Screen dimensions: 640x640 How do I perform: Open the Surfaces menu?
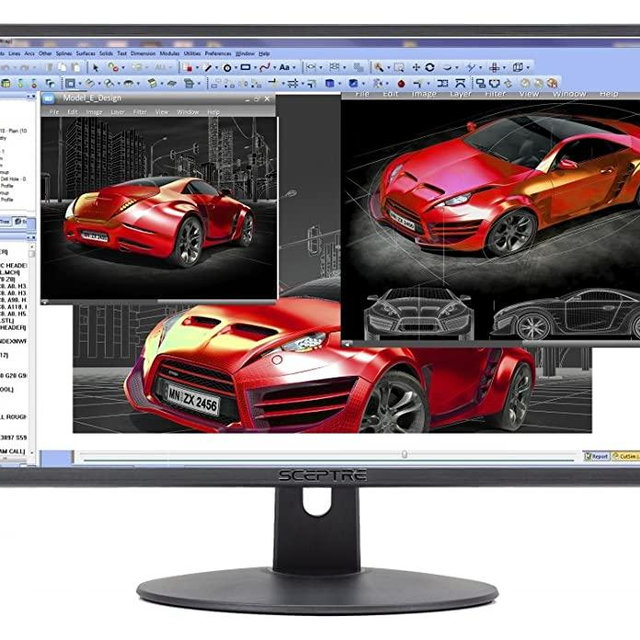pyautogui.click(x=86, y=53)
